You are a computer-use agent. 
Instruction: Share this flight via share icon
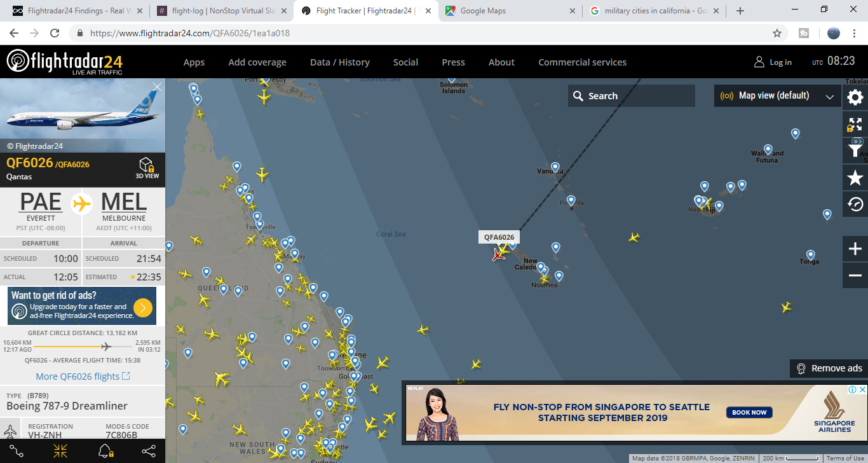(149, 451)
